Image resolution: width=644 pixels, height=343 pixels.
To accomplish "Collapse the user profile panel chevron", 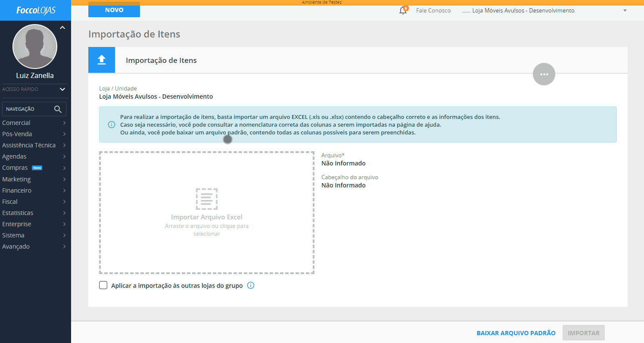I will pos(62,28).
